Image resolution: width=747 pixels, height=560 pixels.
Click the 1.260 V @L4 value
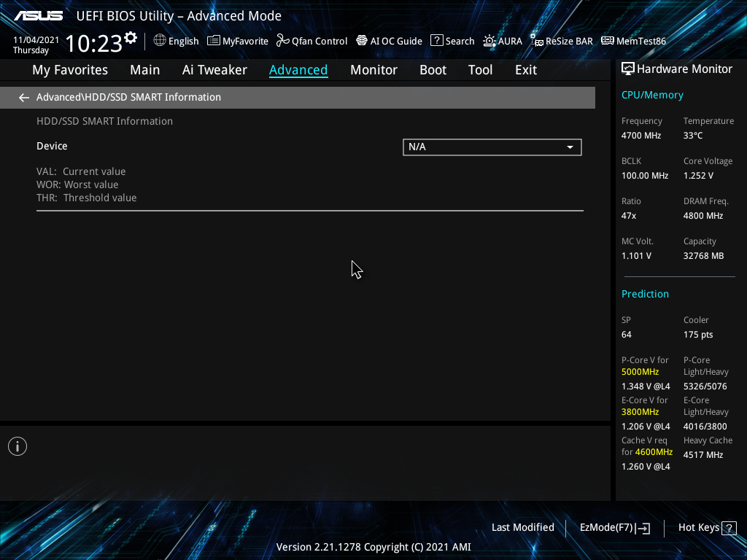pyautogui.click(x=646, y=467)
